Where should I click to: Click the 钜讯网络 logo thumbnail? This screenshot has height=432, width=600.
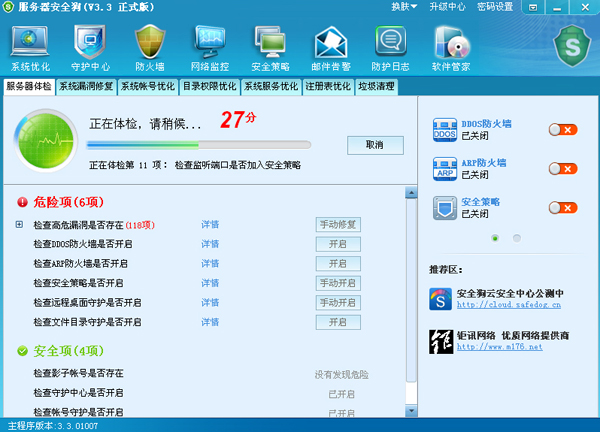click(441, 341)
